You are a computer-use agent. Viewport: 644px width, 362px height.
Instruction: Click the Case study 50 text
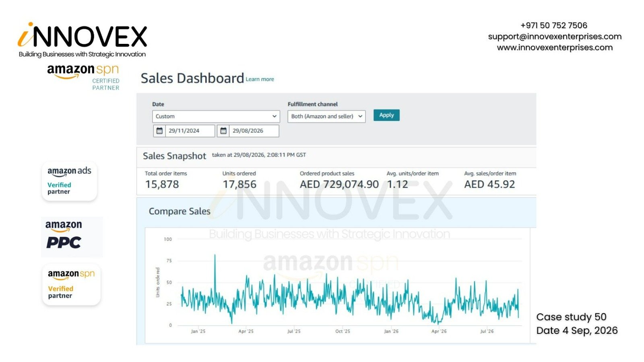(x=571, y=317)
